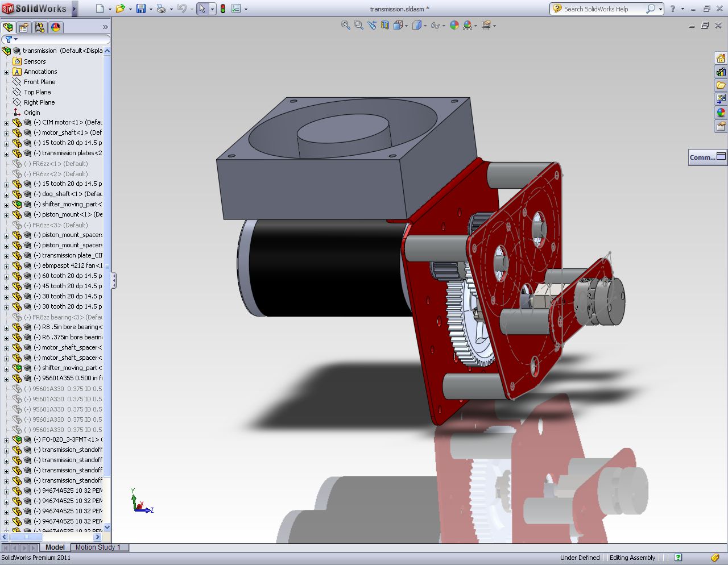The width and height of the screenshot is (728, 565).
Task: Open SolidWorks Resources home icon in task pane
Action: 721,58
